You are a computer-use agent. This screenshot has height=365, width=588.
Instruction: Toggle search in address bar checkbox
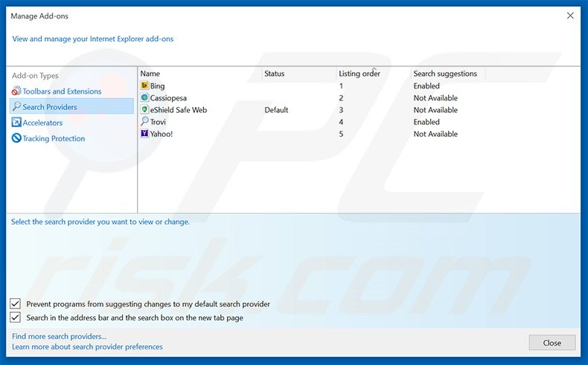pos(16,317)
